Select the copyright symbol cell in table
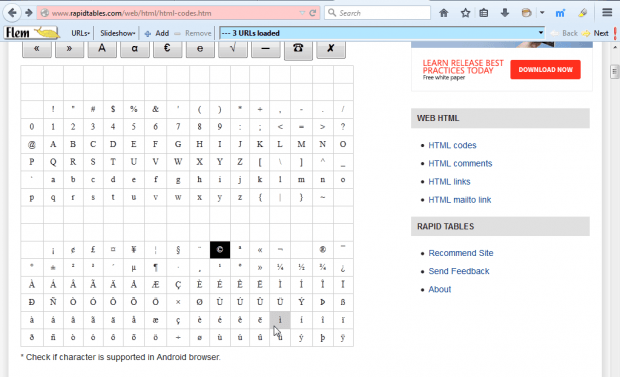The width and height of the screenshot is (620, 377). tap(220, 250)
